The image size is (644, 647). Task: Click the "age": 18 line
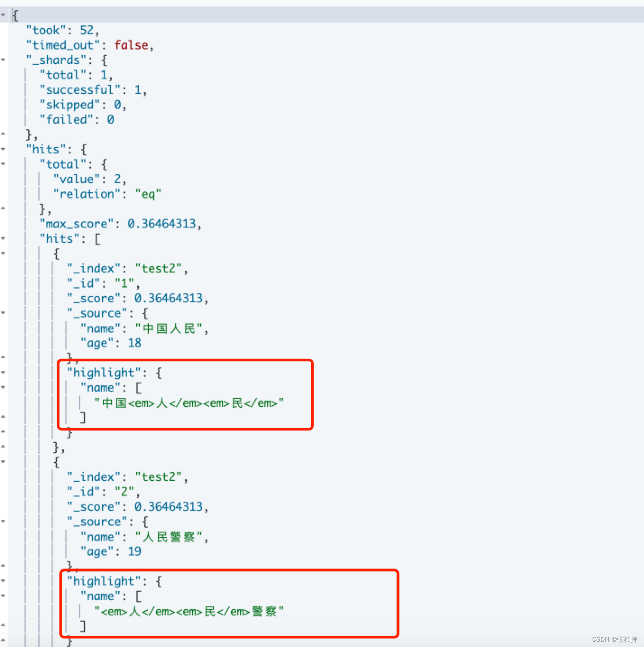coord(111,343)
